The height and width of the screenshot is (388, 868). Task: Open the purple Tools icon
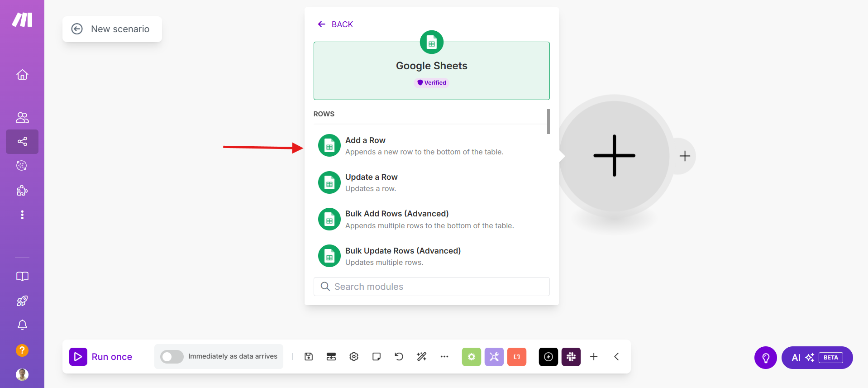494,357
